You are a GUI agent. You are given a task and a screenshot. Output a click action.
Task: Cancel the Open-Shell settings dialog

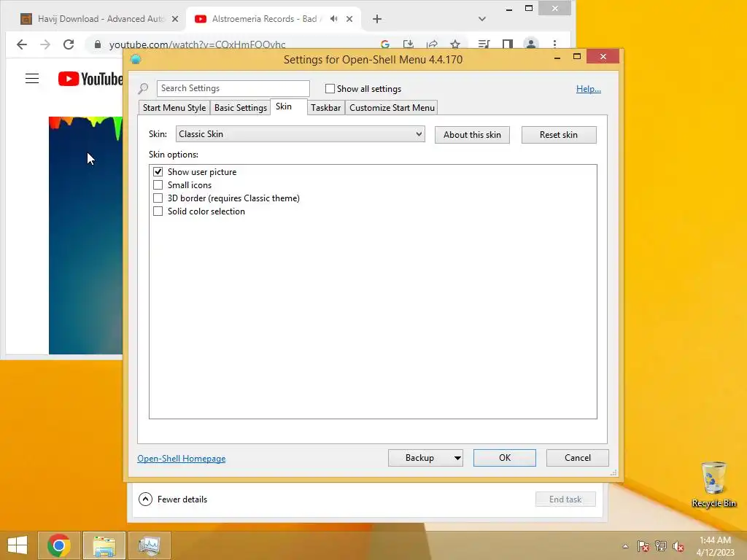coord(578,458)
